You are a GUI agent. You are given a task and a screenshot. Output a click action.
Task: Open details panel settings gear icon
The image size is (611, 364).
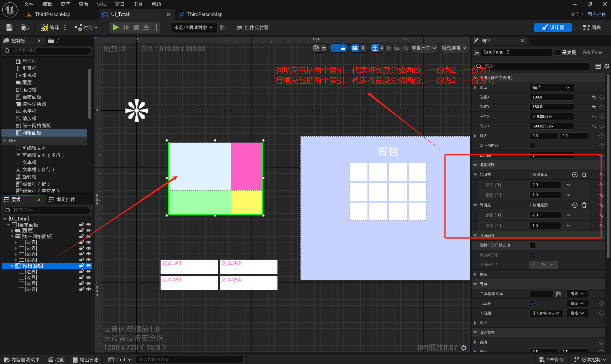[607, 66]
